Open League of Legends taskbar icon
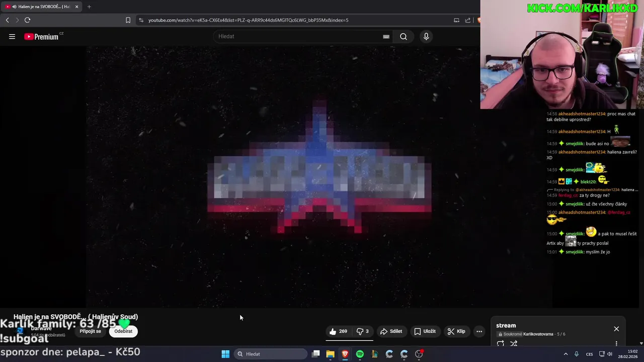This screenshot has height=362, width=644. [x=374, y=354]
